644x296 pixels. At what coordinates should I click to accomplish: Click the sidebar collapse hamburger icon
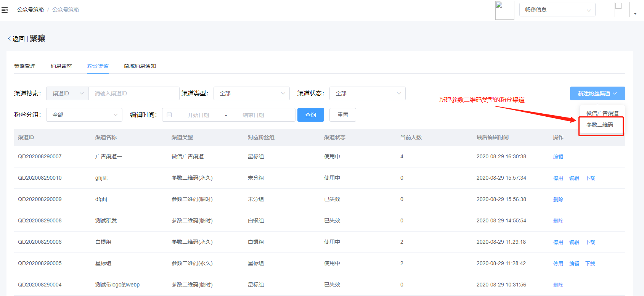click(5, 10)
